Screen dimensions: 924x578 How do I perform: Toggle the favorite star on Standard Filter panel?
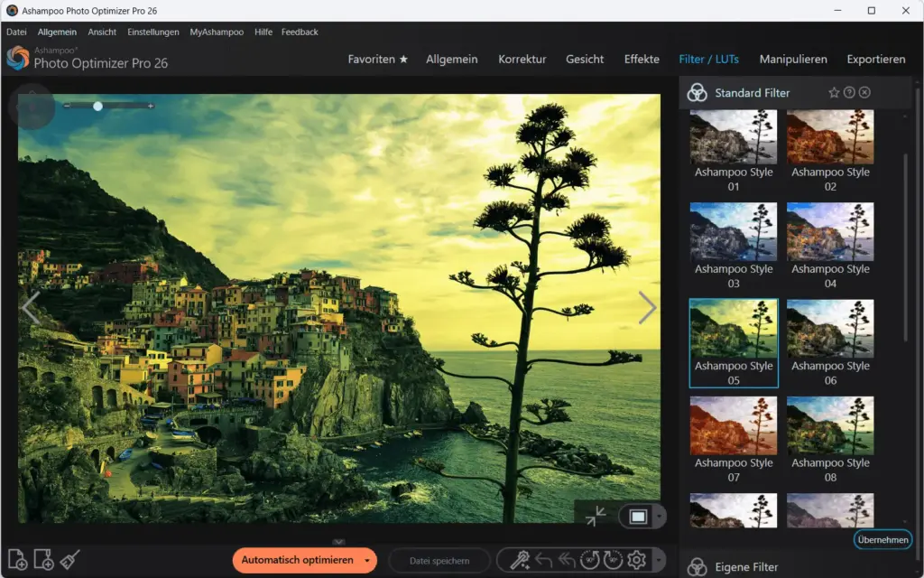(x=833, y=92)
